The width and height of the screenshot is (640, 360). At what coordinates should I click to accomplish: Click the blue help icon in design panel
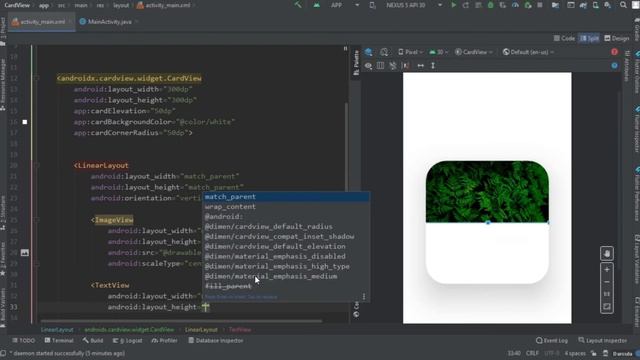(614, 66)
